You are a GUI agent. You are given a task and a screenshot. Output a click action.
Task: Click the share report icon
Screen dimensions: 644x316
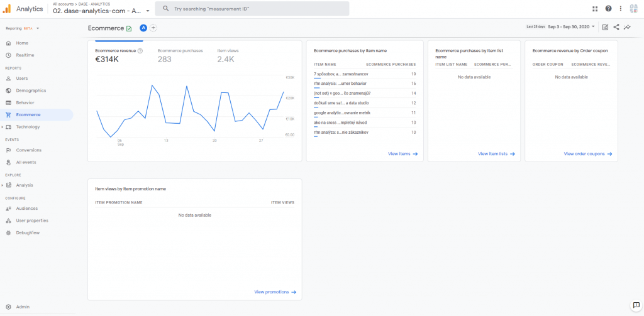click(x=616, y=27)
